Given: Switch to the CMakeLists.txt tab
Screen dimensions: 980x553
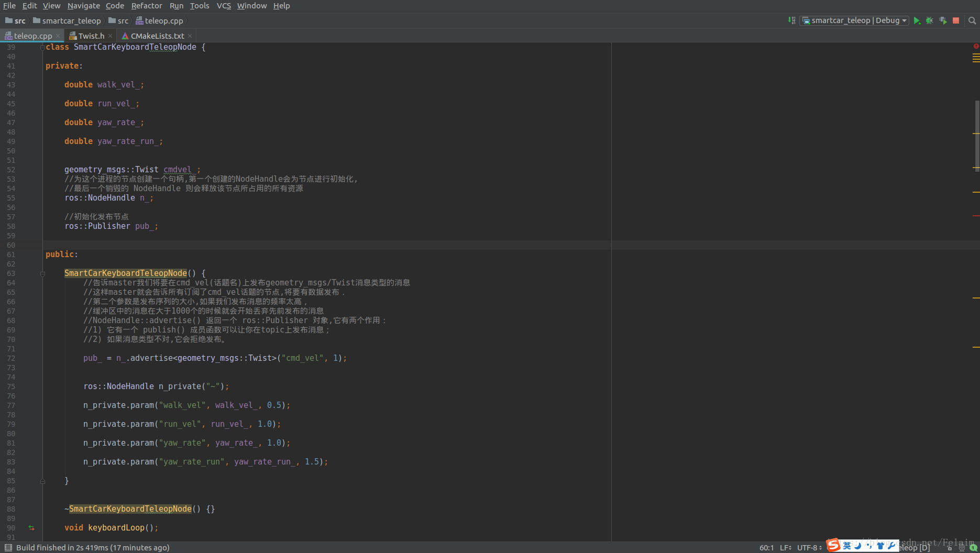Looking at the screenshot, I should point(157,36).
